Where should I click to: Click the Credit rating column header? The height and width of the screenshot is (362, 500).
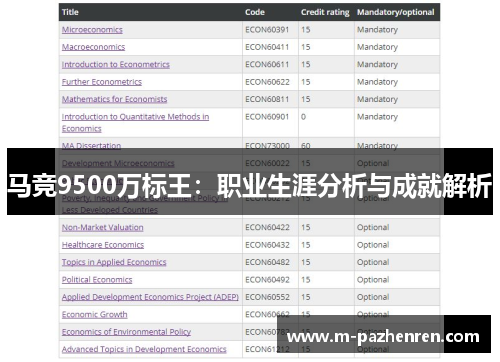click(325, 12)
